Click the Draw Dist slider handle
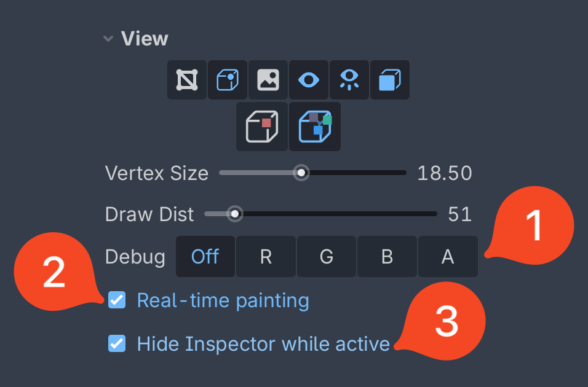Viewport: 588px width, 387px height. tap(235, 214)
